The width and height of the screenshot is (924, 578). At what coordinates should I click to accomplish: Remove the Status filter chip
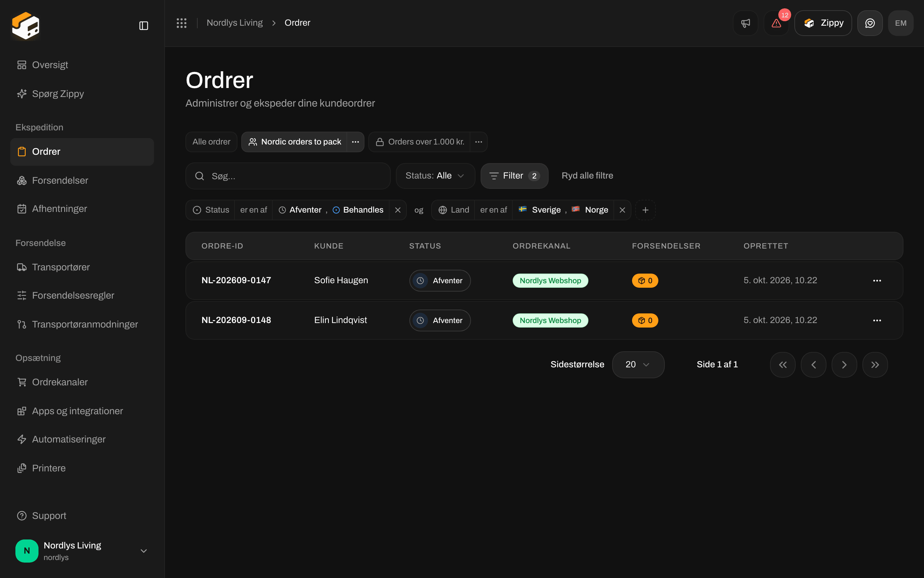398,210
